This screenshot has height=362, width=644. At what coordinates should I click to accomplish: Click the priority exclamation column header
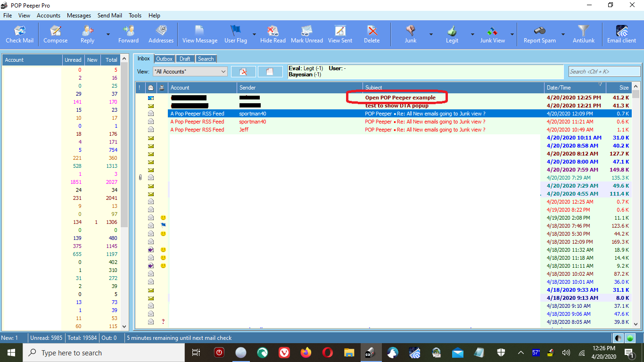coord(140,88)
